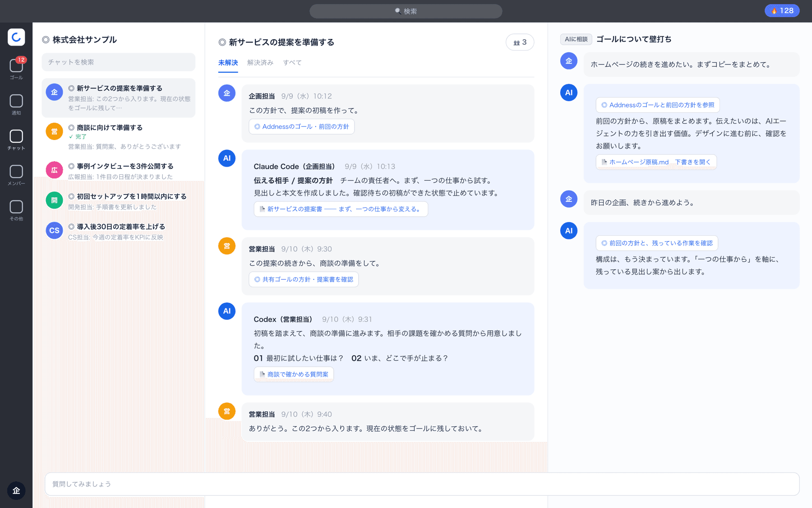The width and height of the screenshot is (812, 508).
Task: Click the 完了 status under 商談に向けて準備する
Action: [78, 137]
